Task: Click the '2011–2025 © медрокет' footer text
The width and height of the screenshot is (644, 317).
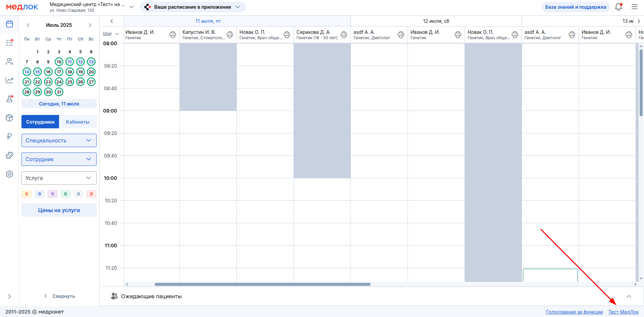Action: [x=35, y=312]
